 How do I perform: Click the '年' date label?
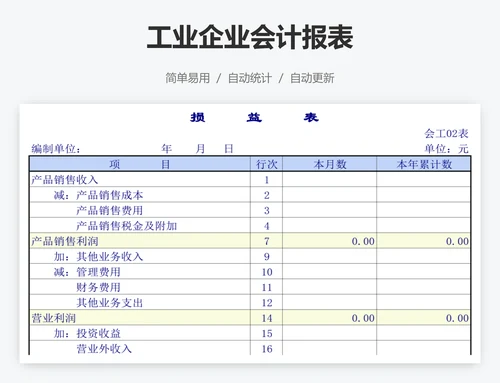coord(166,149)
